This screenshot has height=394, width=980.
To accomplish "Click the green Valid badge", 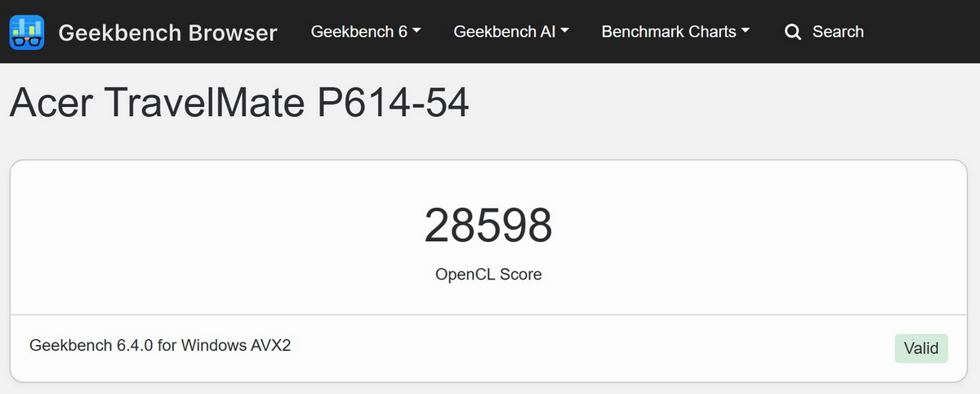I will tap(921, 348).
